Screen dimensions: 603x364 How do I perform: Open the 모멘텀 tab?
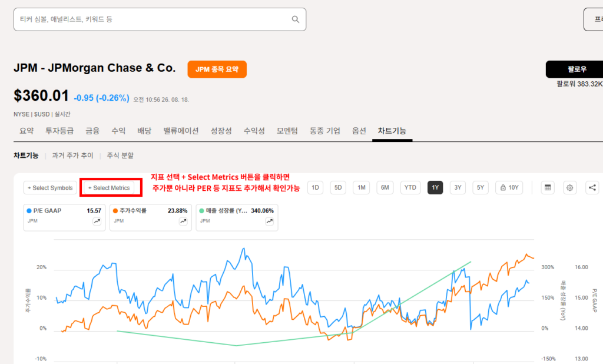click(287, 131)
